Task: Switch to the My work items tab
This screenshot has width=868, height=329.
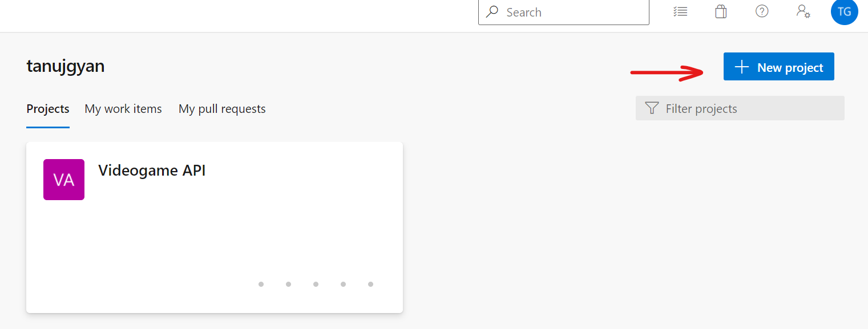Action: [123, 109]
